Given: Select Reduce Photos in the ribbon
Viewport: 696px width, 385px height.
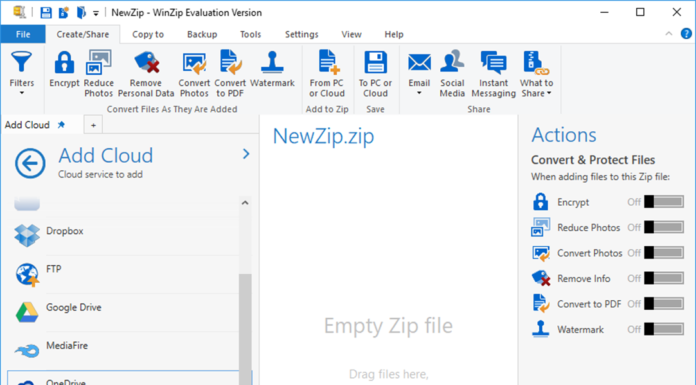Looking at the screenshot, I should click(99, 73).
